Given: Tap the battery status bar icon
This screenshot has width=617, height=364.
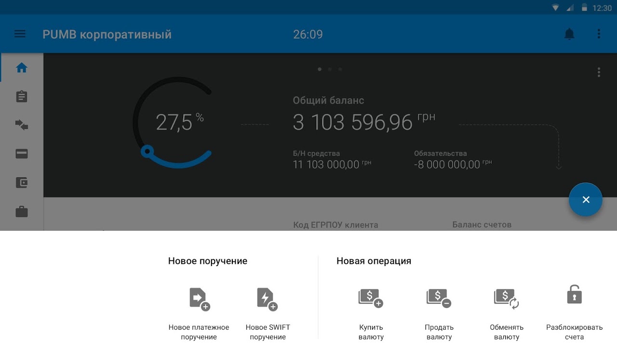Looking at the screenshot, I should click(584, 8).
